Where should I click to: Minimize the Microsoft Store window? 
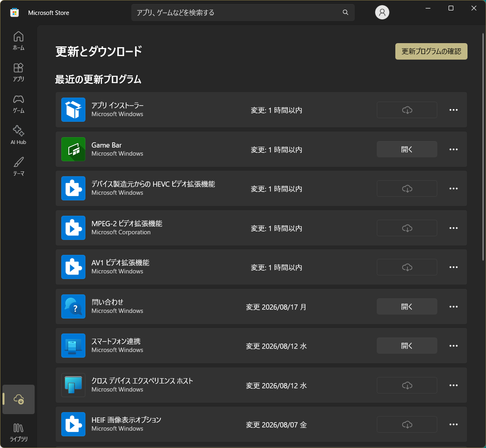pos(428,8)
